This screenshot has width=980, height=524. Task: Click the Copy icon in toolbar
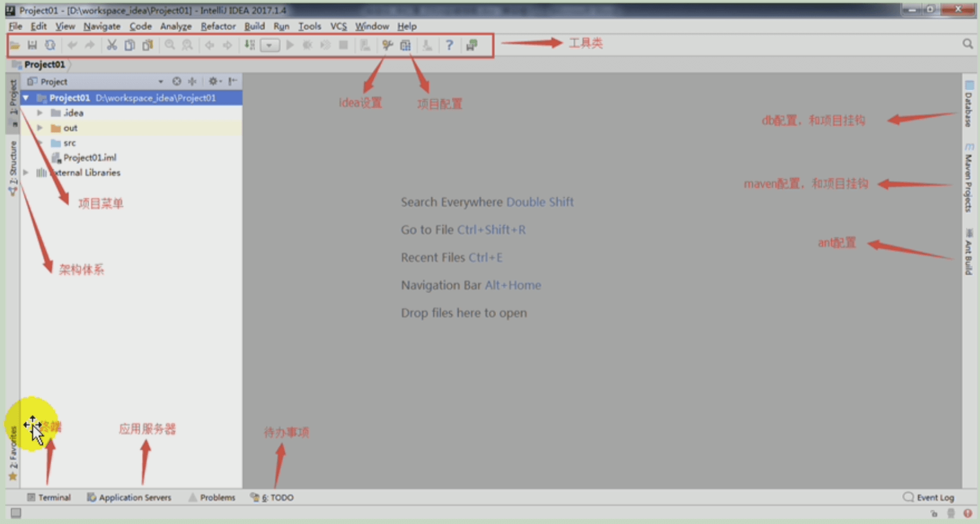[129, 45]
